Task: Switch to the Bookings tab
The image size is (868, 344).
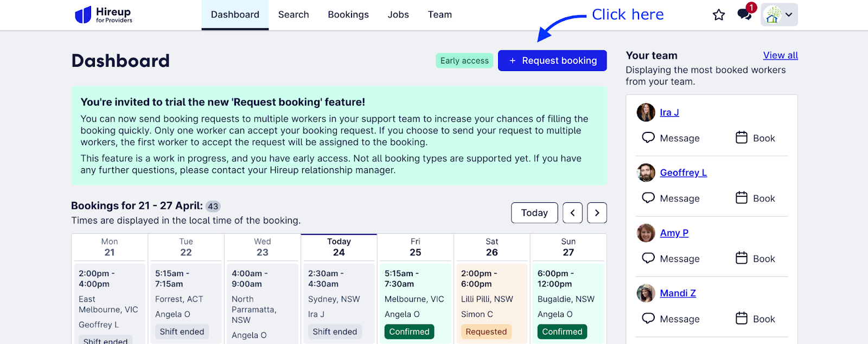Action: tap(348, 15)
